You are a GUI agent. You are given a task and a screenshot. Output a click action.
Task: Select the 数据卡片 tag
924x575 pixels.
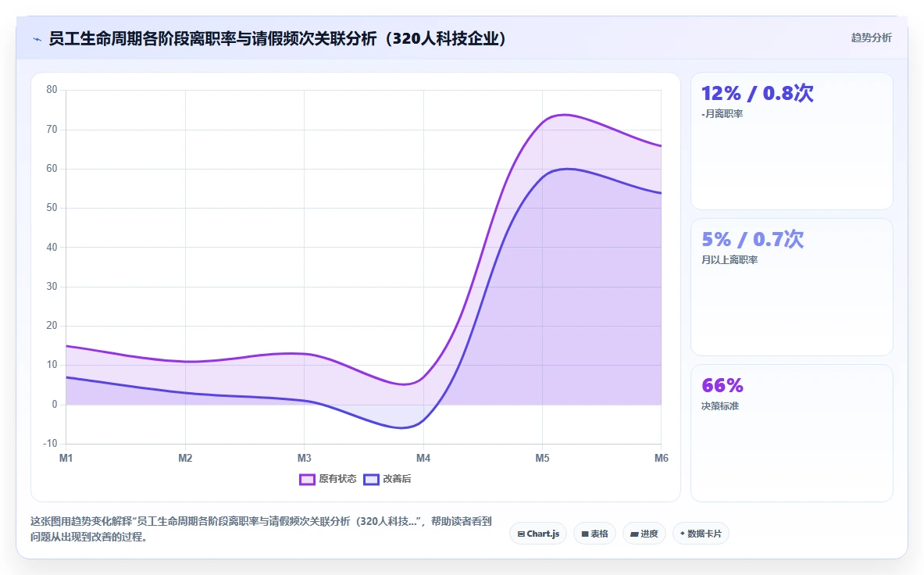[701, 534]
